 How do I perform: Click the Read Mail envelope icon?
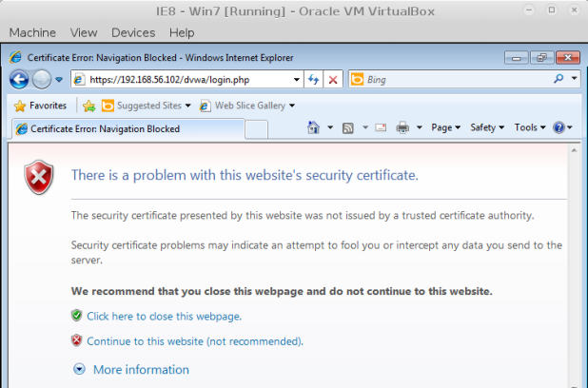pos(381,127)
